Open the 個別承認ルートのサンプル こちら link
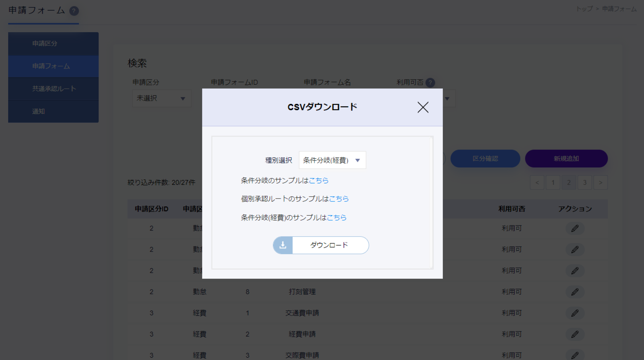The image size is (644, 360). (x=339, y=199)
